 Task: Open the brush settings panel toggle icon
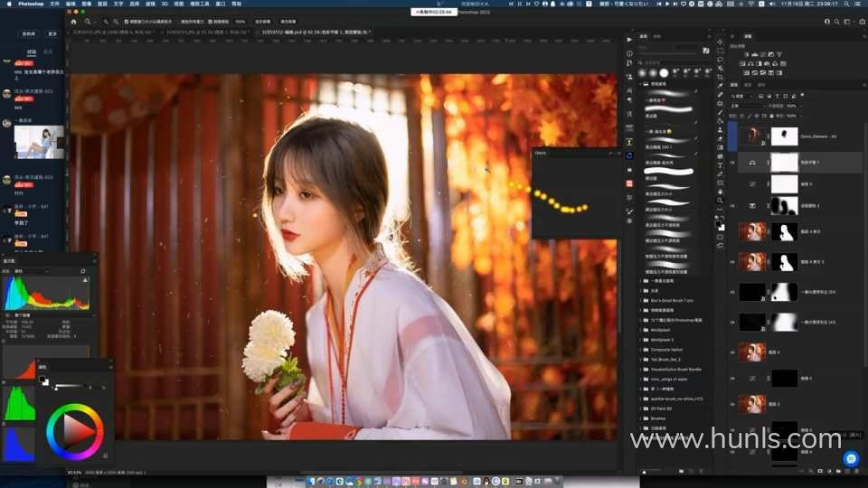(706, 51)
